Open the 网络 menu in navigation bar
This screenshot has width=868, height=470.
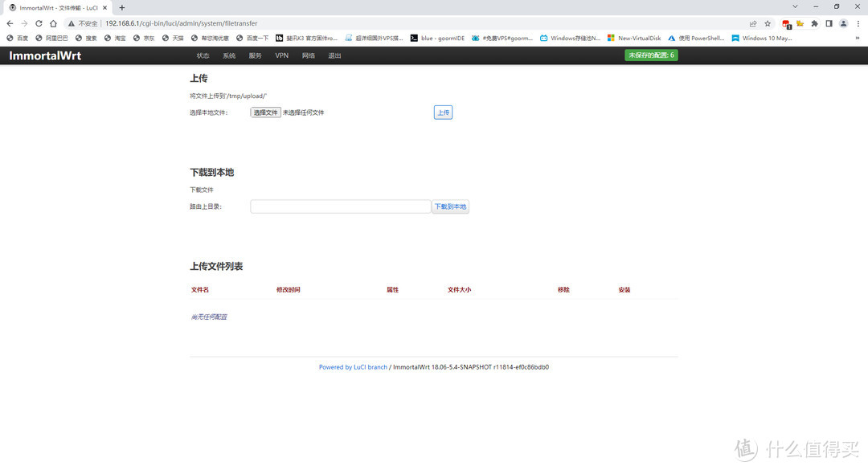309,55
